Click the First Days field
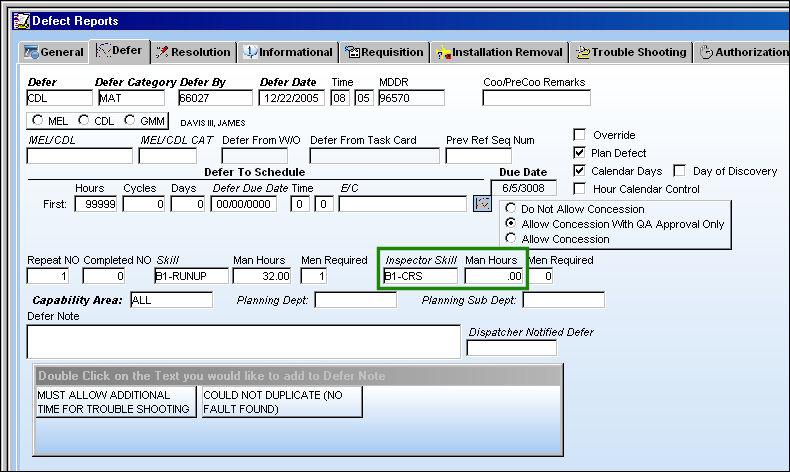The image size is (790, 472). point(188,204)
